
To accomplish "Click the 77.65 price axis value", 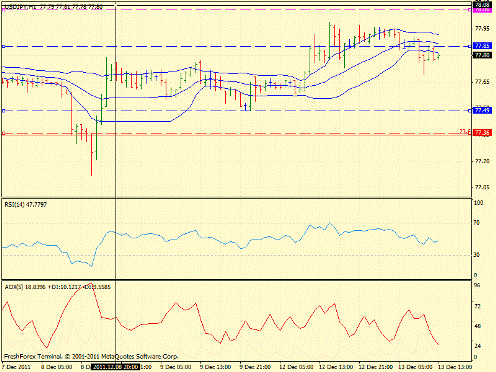I will tap(482, 82).
